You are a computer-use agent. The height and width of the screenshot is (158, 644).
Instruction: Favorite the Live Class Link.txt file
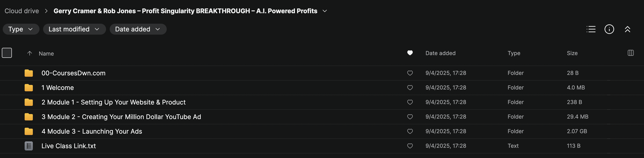pyautogui.click(x=410, y=146)
